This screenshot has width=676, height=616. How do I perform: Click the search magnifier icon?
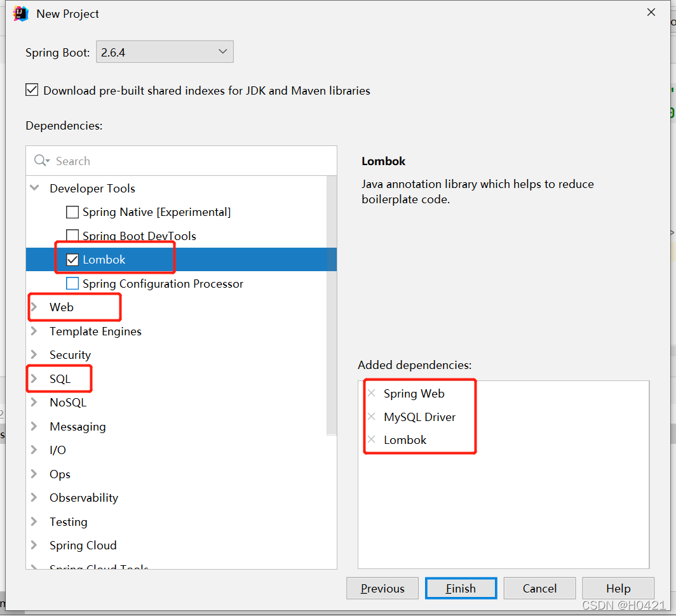42,161
